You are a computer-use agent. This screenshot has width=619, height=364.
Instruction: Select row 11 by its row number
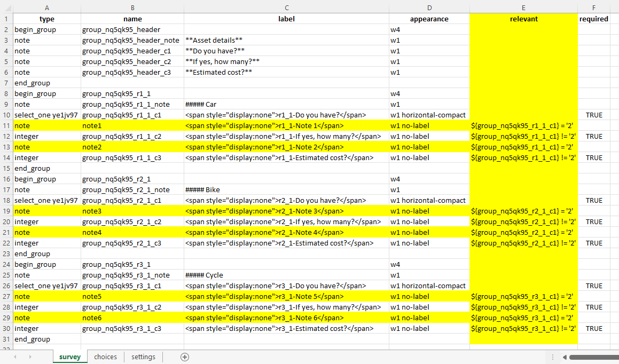(6, 125)
